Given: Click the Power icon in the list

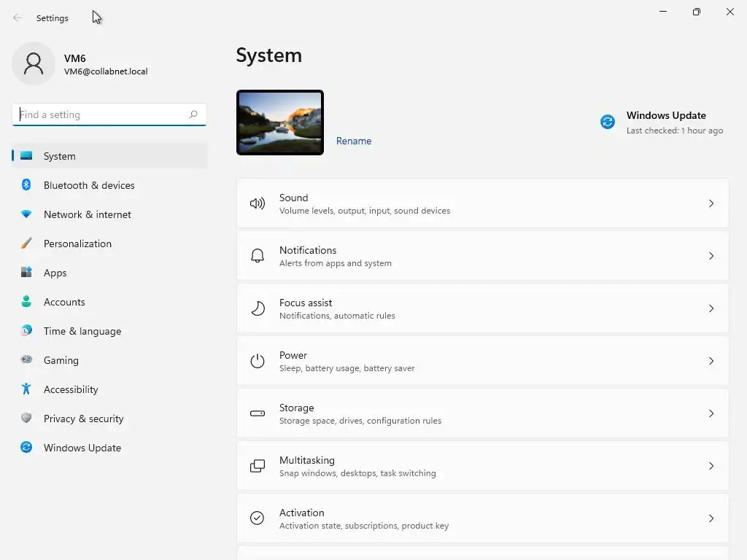Looking at the screenshot, I should tap(258, 361).
